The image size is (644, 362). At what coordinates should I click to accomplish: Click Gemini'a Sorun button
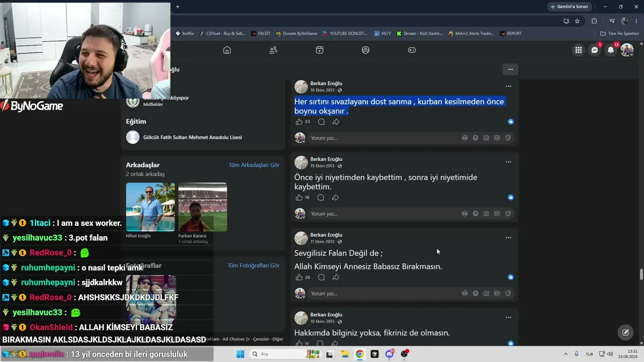(x=569, y=7)
